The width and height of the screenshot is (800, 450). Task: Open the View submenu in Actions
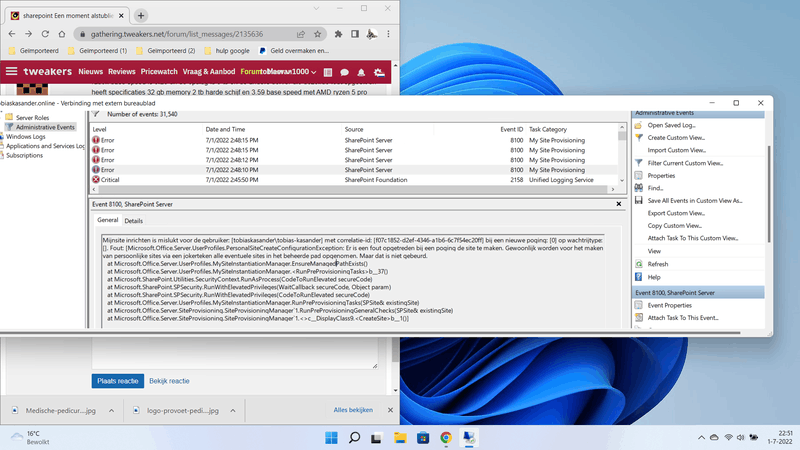coord(654,251)
